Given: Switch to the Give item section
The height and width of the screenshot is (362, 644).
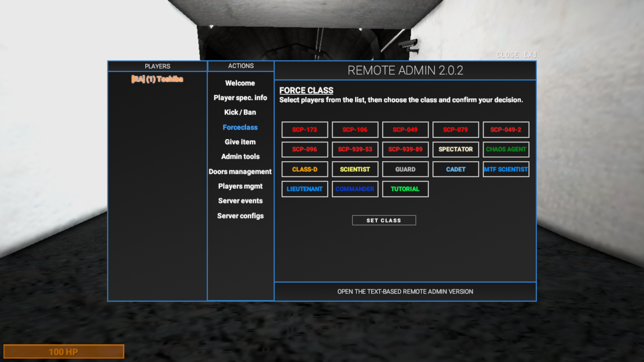Looking at the screenshot, I should (240, 142).
